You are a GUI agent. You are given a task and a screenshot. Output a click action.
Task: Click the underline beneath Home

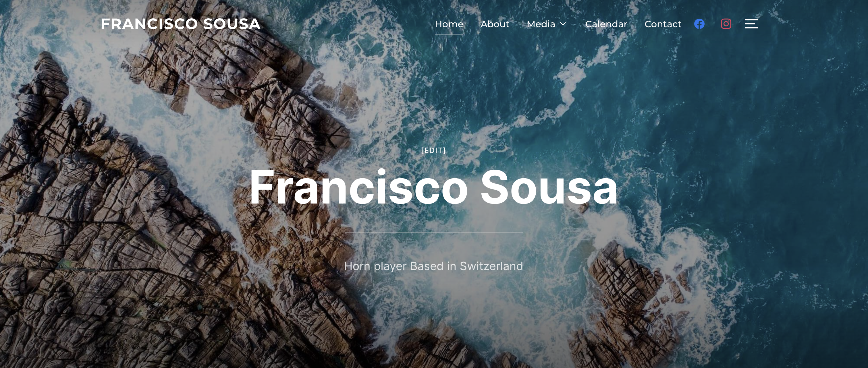coord(449,34)
